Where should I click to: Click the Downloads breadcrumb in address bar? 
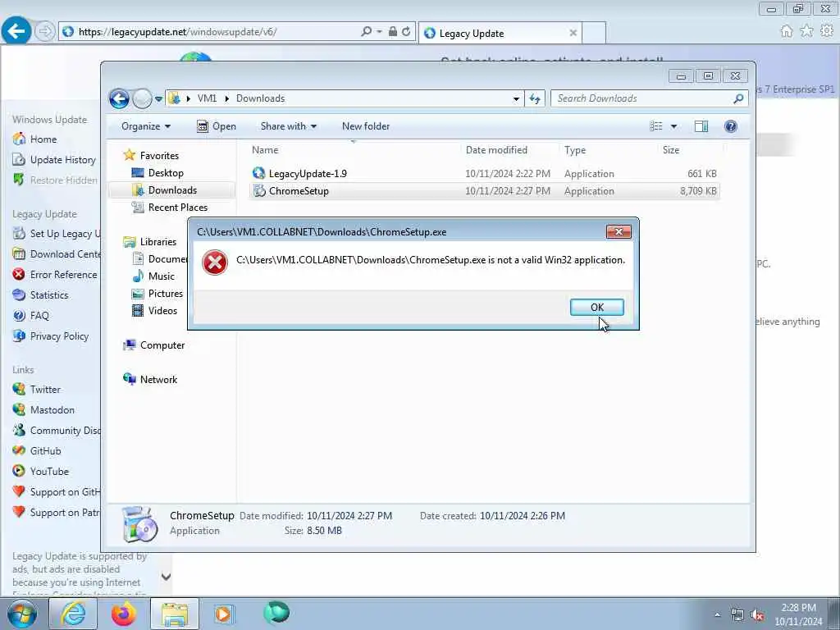260,98
